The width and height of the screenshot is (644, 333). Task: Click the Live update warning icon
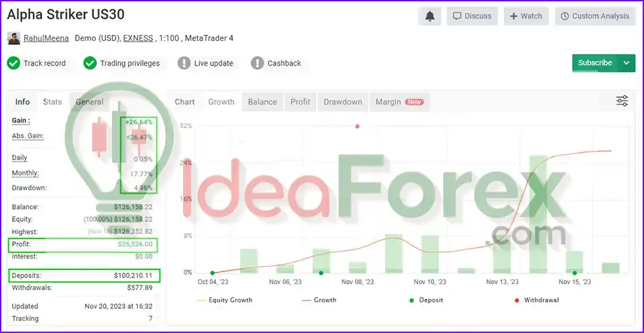tap(184, 63)
